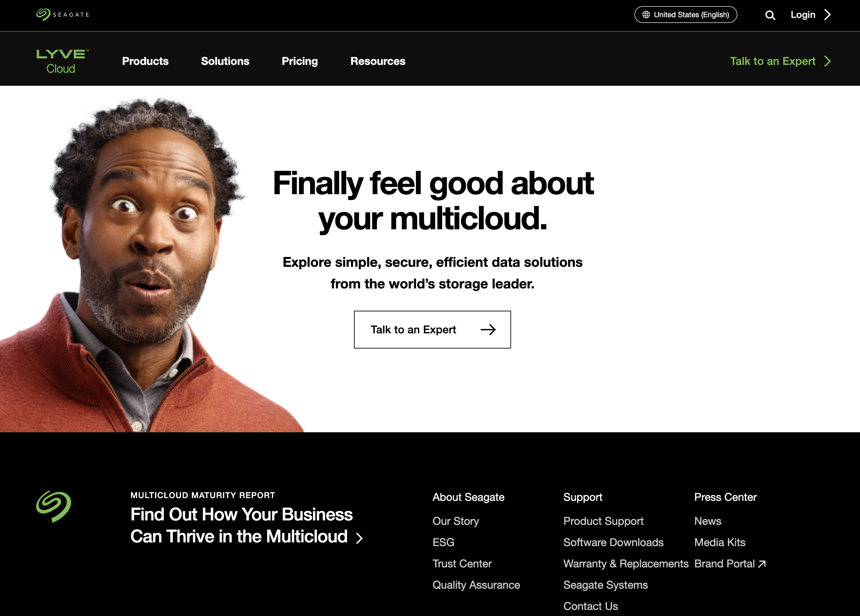
Task: Open the United States (English) region selector
Action: 686,15
